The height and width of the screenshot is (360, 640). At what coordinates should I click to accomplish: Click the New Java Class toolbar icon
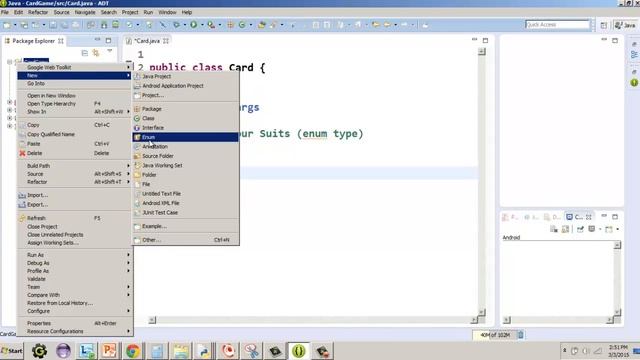point(242,25)
